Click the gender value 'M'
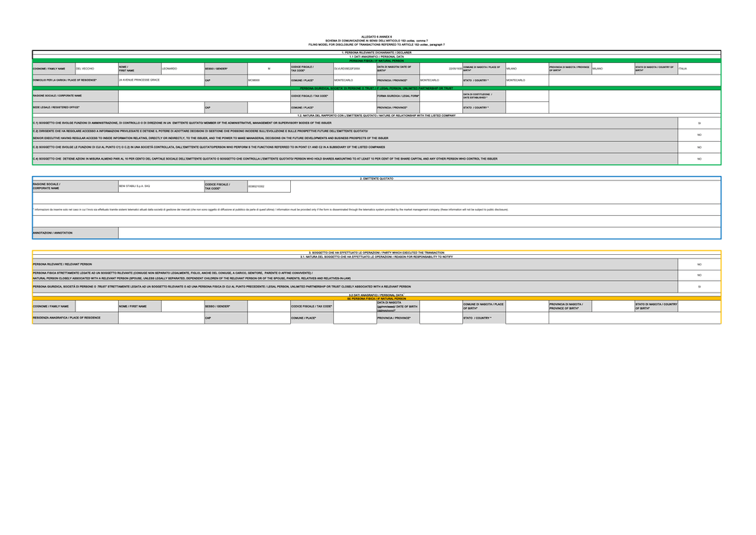 pos(269,69)
